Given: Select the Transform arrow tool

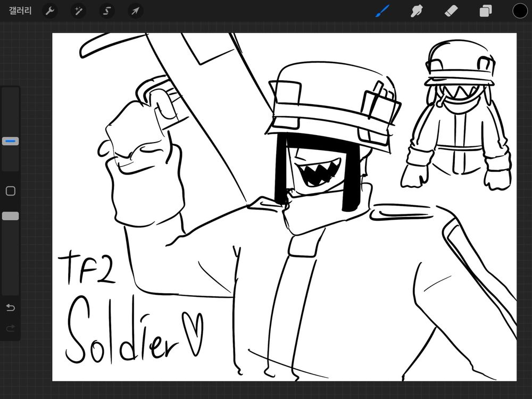Looking at the screenshot, I should pyautogui.click(x=135, y=11).
